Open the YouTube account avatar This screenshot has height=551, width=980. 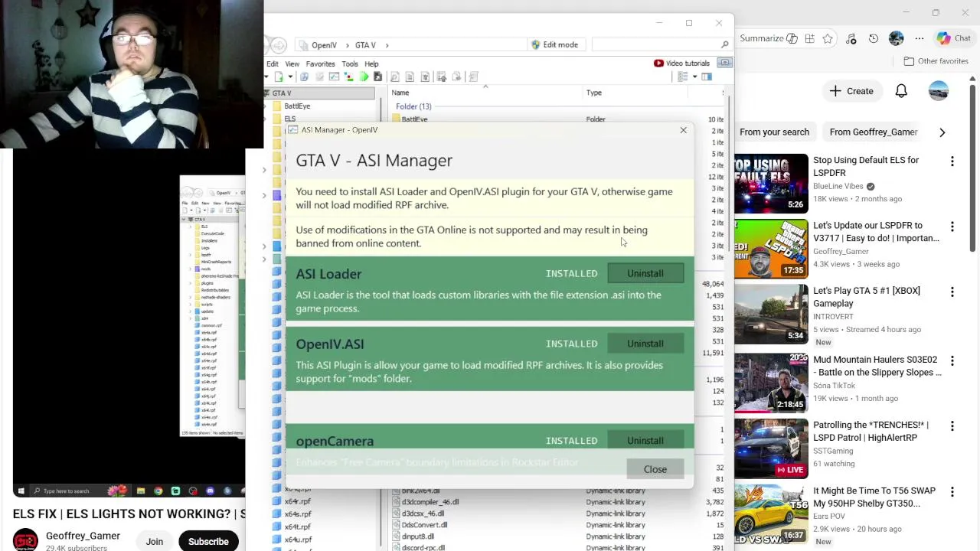coord(939,91)
